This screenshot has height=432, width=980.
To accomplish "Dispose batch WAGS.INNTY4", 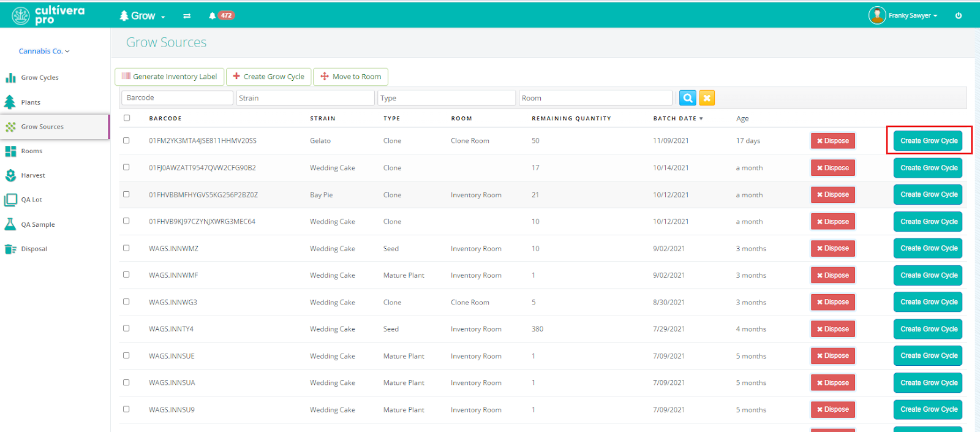I will pyautogui.click(x=833, y=329).
